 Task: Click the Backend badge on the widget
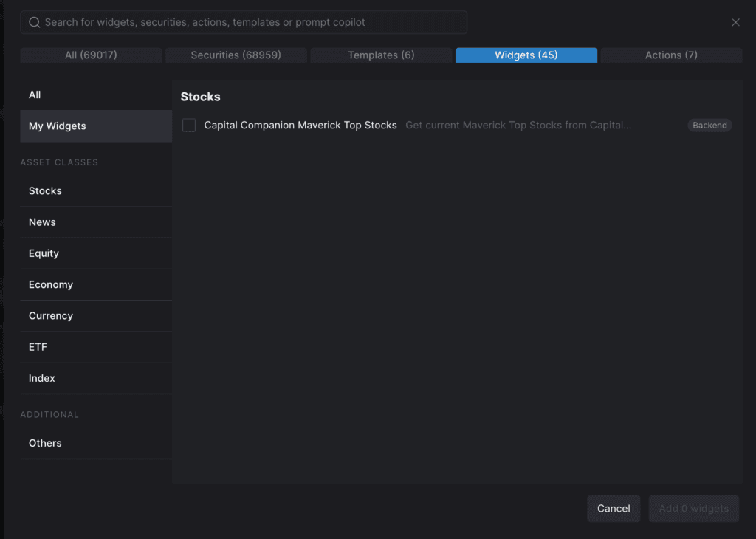click(x=709, y=125)
